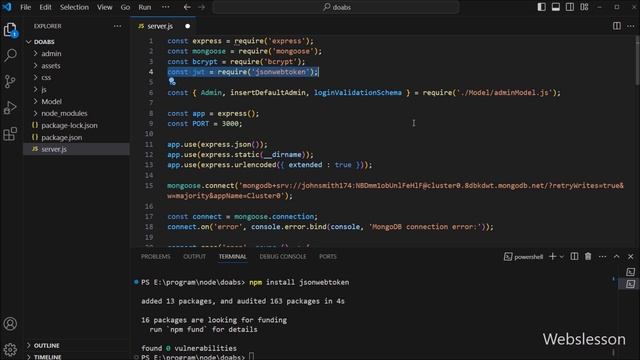Click the VS Code logo icon

(x=7, y=7)
